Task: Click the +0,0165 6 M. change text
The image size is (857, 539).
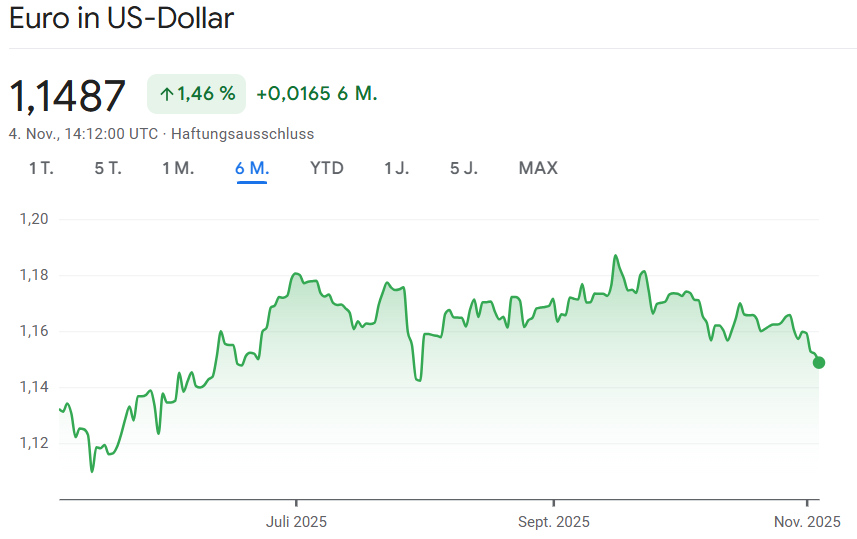Action: (316, 94)
